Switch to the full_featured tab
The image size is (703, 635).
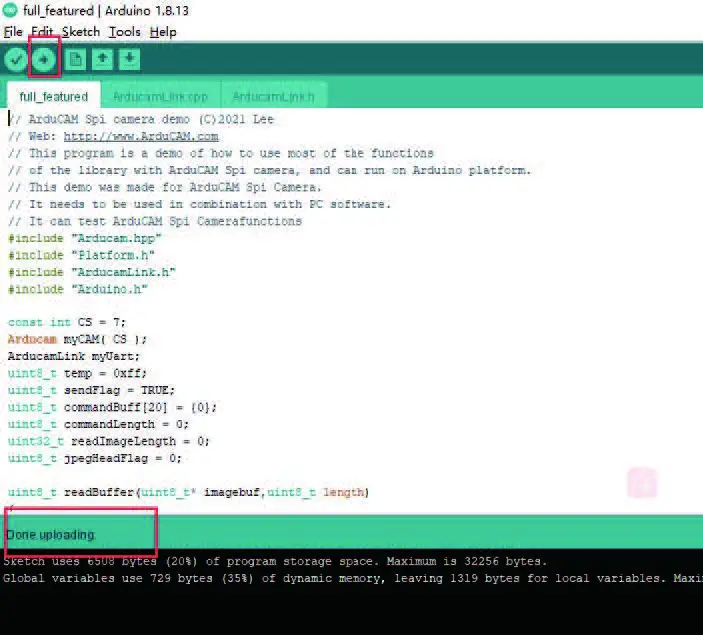pyautogui.click(x=54, y=96)
